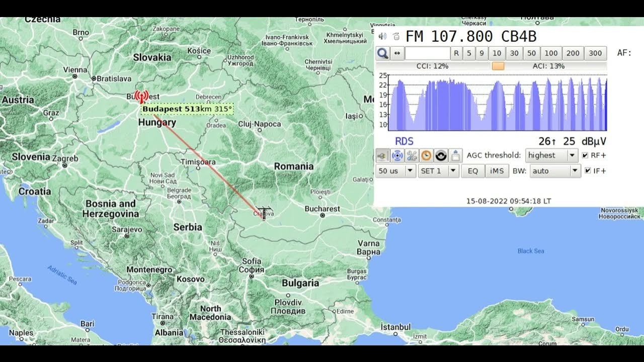Click the squelch icon next to the speaker
This screenshot has height=362, width=644.
396,36
